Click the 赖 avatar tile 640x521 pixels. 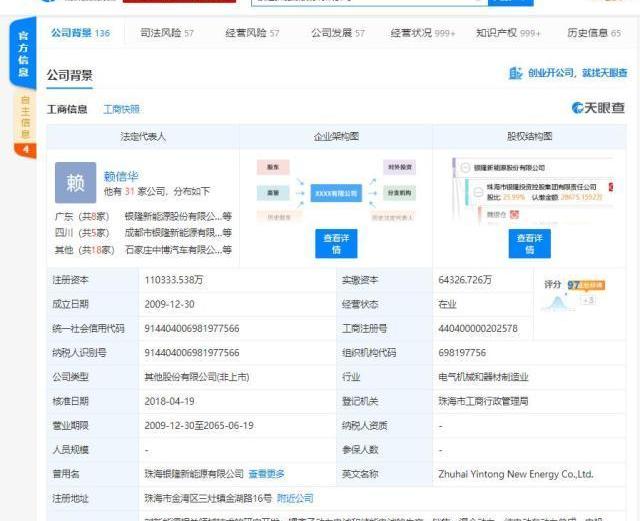76,183
